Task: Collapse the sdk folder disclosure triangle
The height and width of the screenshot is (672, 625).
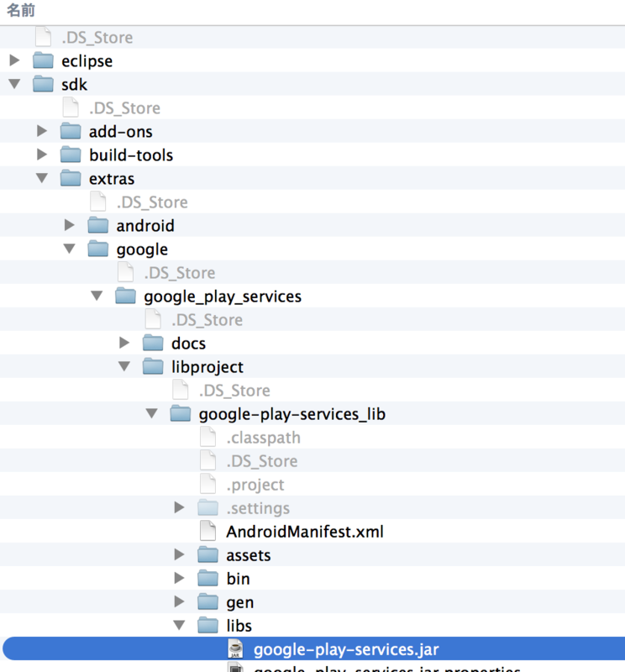Action: (14, 84)
